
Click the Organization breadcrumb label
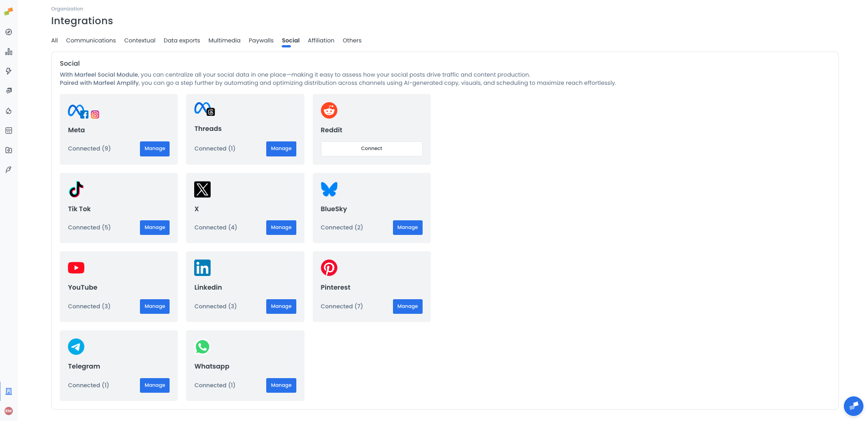[67, 9]
